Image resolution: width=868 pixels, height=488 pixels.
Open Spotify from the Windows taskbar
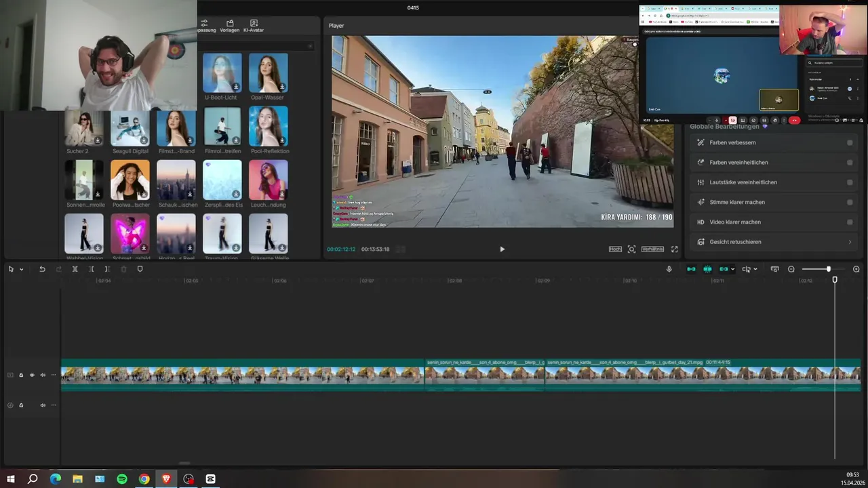(122, 479)
